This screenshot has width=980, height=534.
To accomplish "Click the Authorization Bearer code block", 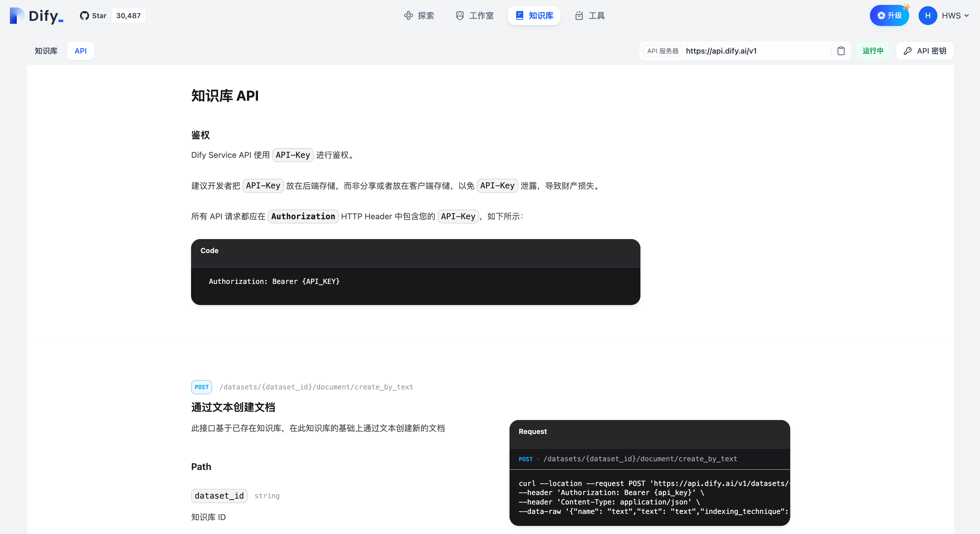I will [x=416, y=272].
